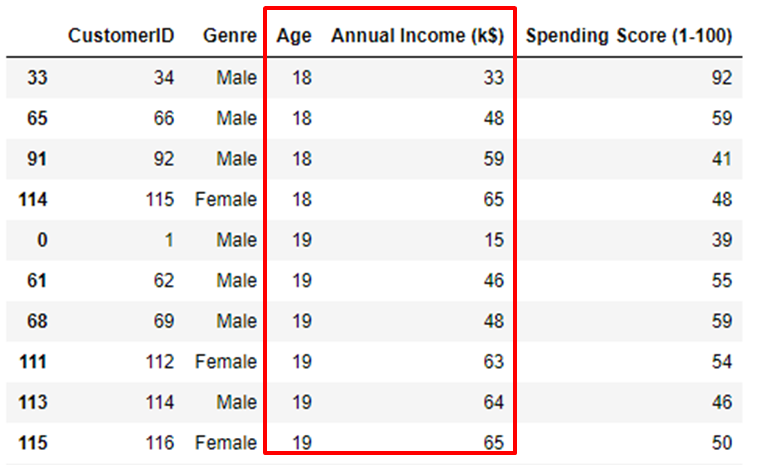Screen dimensions: 780x465
Task: Click the Spending Score (1-100) column header
Action: coord(628,36)
